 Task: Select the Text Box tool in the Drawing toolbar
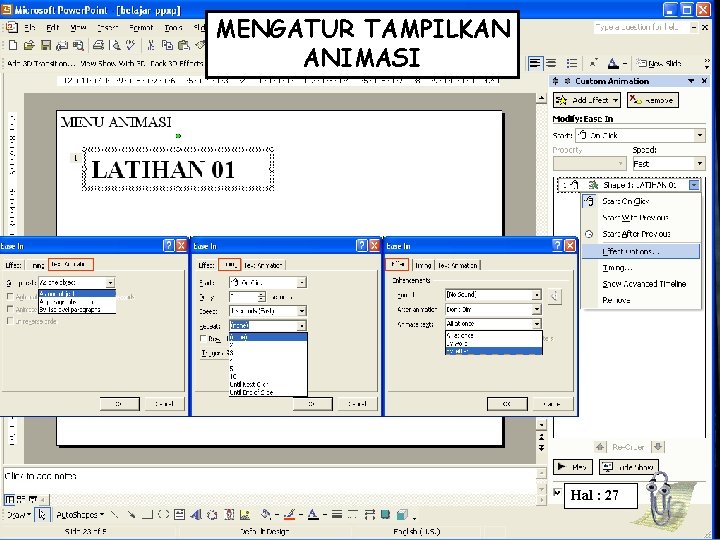[x=180, y=515]
